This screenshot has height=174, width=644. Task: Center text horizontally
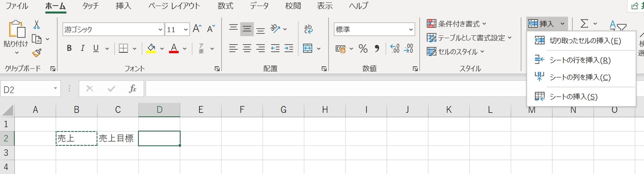tap(247, 49)
